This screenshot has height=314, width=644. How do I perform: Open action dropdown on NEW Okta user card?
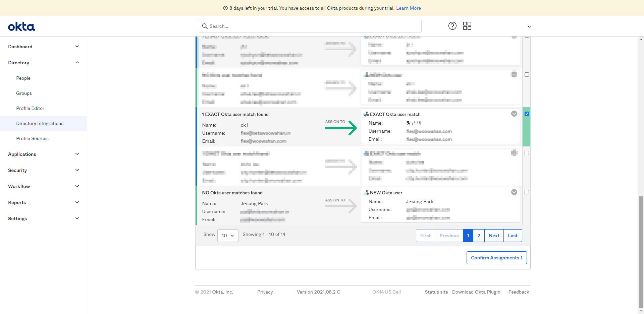pyautogui.click(x=514, y=192)
